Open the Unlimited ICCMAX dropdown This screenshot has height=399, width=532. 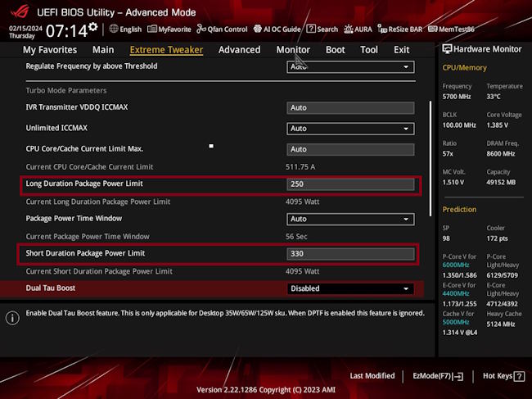click(350, 129)
